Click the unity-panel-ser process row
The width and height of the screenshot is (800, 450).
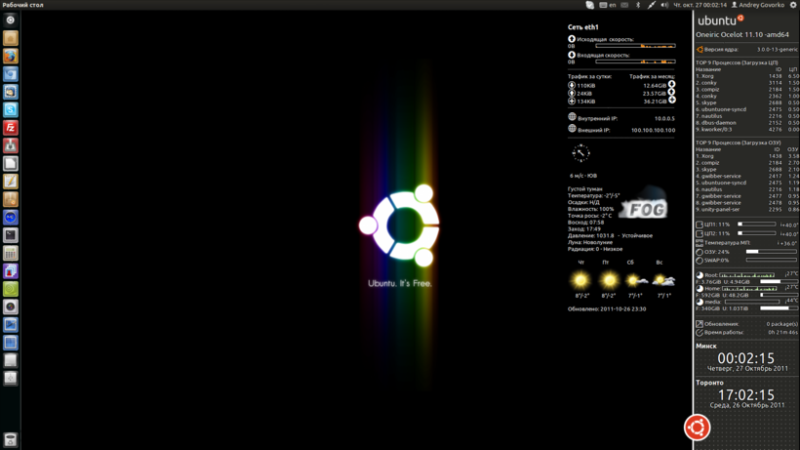[747, 209]
